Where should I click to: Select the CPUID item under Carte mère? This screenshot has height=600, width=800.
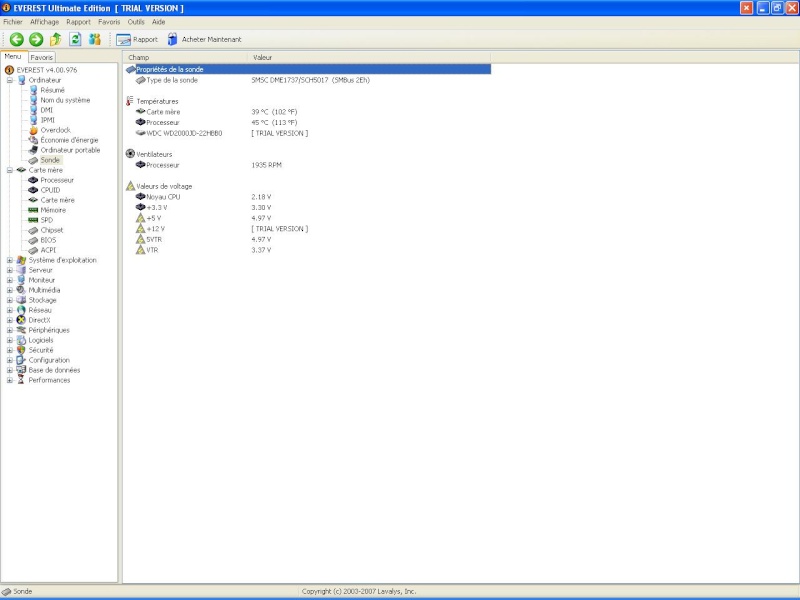click(50, 190)
